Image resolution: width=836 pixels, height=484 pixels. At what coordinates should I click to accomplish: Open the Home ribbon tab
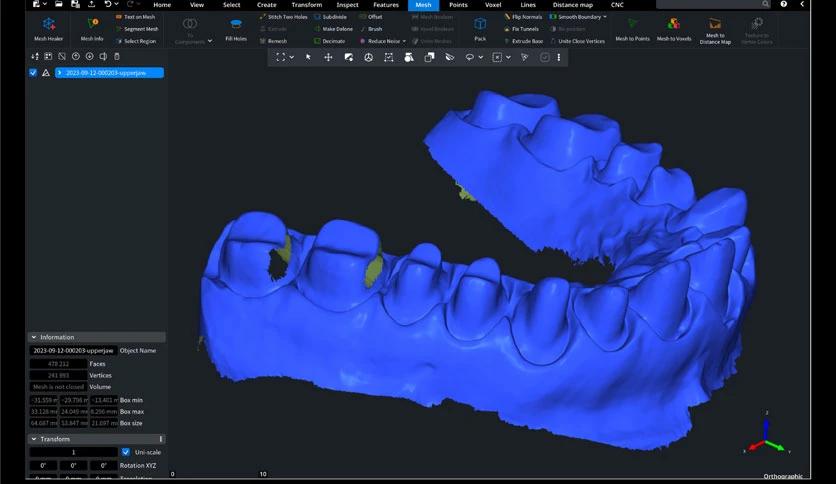point(162,5)
